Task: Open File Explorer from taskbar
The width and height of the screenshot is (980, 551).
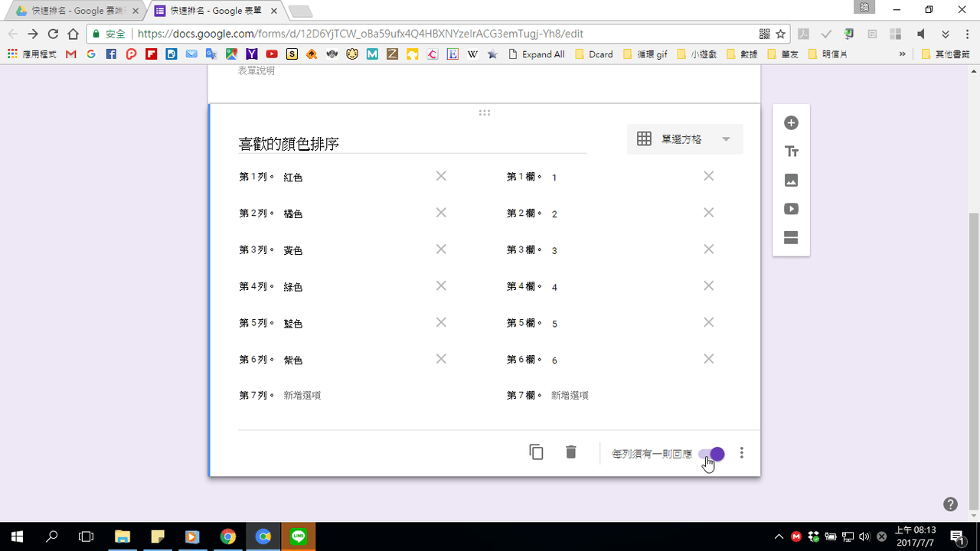Action: click(x=122, y=536)
